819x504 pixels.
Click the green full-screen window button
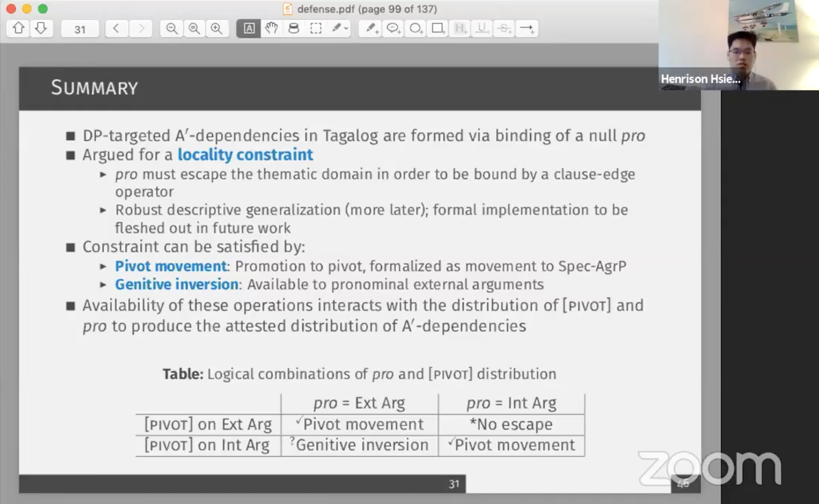(x=43, y=9)
